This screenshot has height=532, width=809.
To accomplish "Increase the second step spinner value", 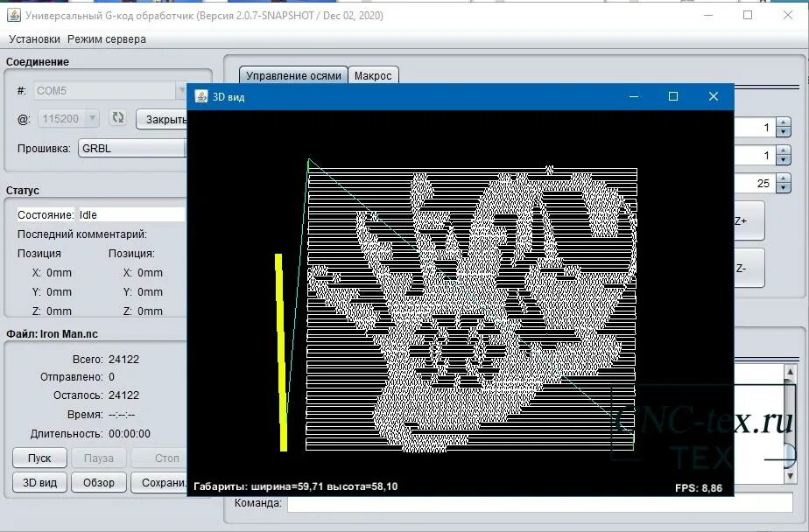I will tap(784, 151).
